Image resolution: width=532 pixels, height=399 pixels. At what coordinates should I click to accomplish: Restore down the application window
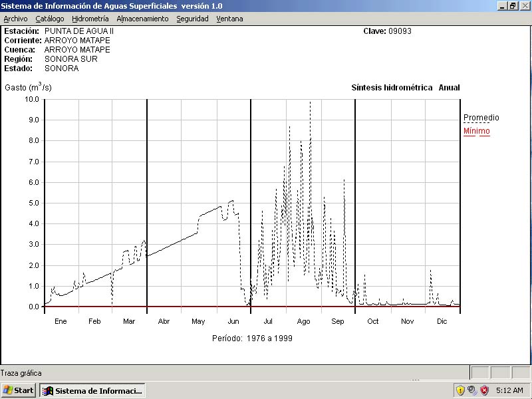513,5
